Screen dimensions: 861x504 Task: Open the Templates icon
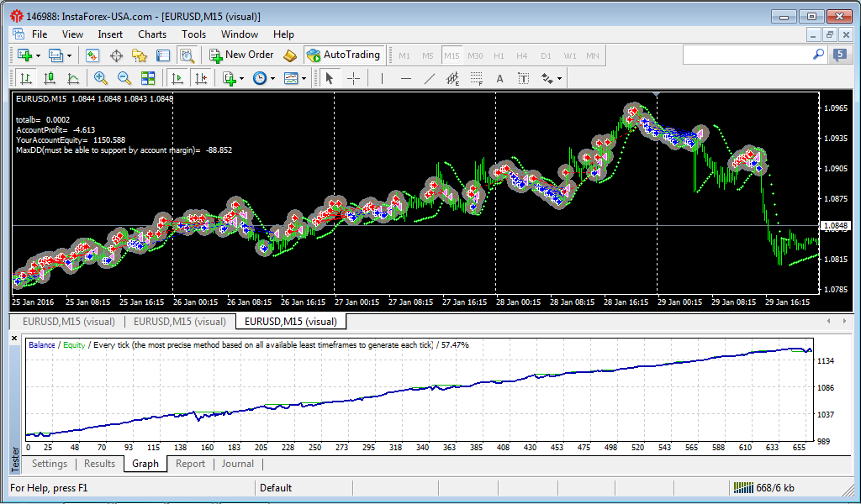[291, 78]
